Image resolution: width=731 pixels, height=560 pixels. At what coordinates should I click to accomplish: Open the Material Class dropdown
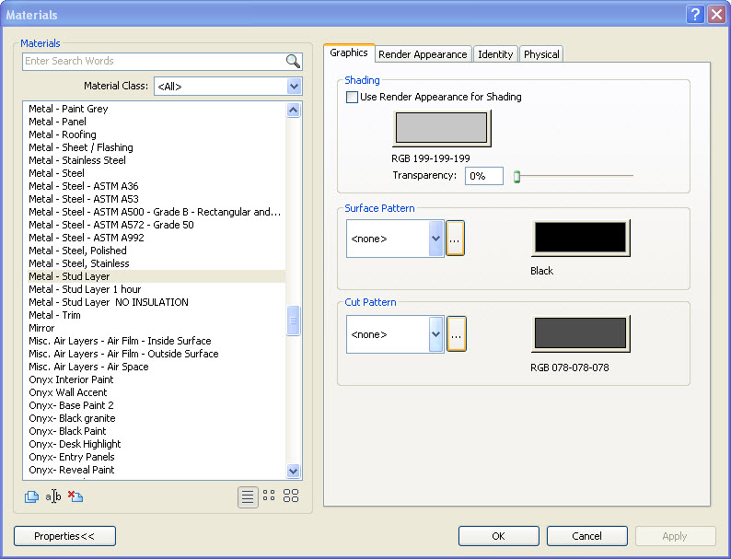point(294,87)
